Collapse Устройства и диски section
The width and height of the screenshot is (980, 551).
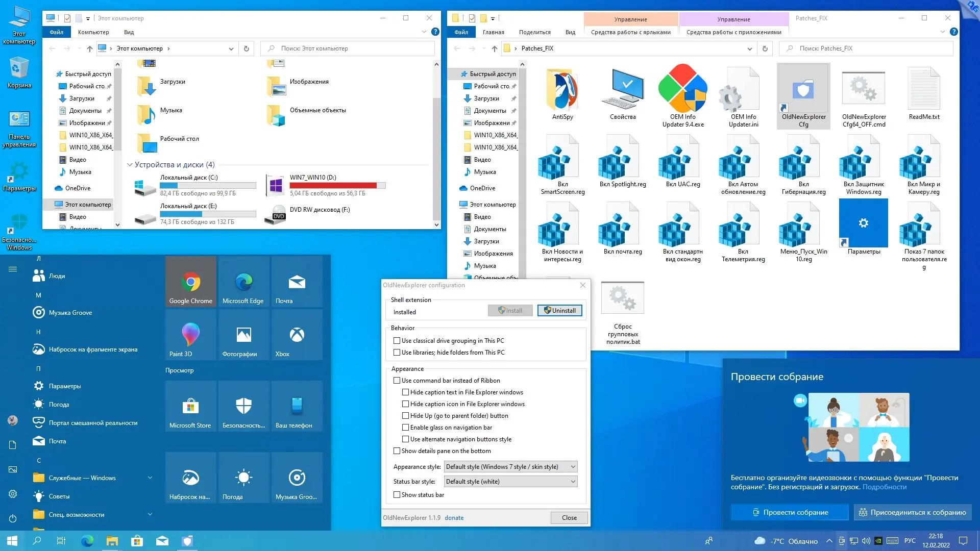point(130,165)
